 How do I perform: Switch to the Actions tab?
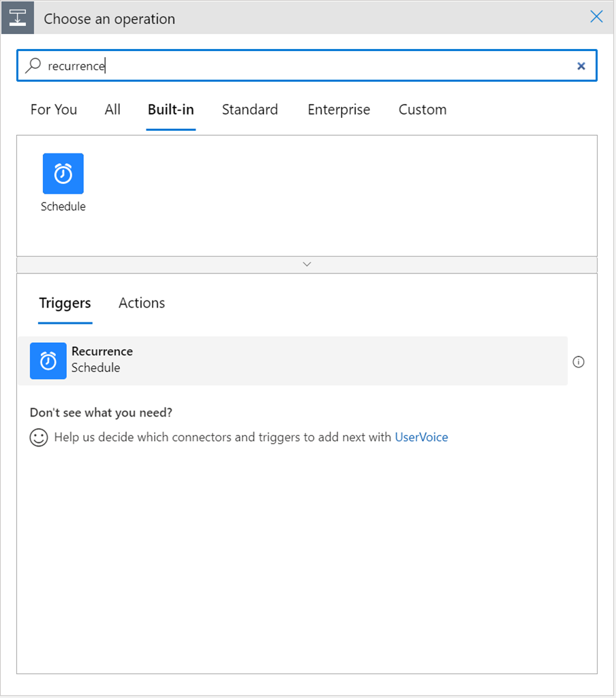(142, 303)
